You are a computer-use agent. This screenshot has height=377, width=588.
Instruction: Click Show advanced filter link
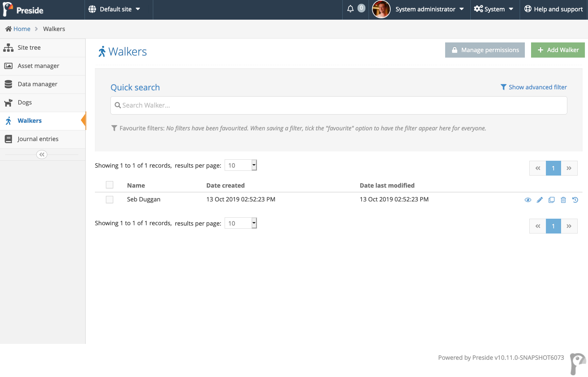pyautogui.click(x=534, y=87)
